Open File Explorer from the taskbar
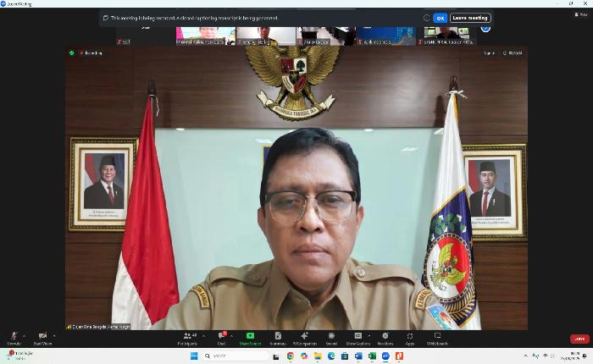 pyautogui.click(x=318, y=356)
